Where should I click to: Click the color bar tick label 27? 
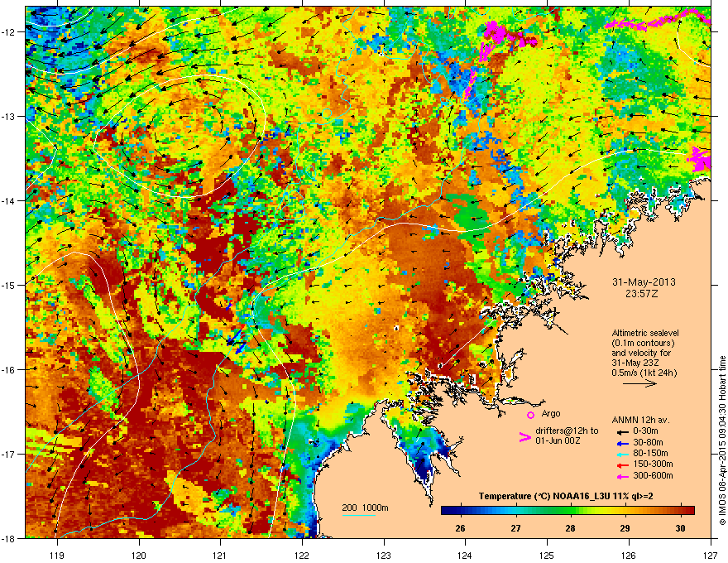click(x=515, y=528)
